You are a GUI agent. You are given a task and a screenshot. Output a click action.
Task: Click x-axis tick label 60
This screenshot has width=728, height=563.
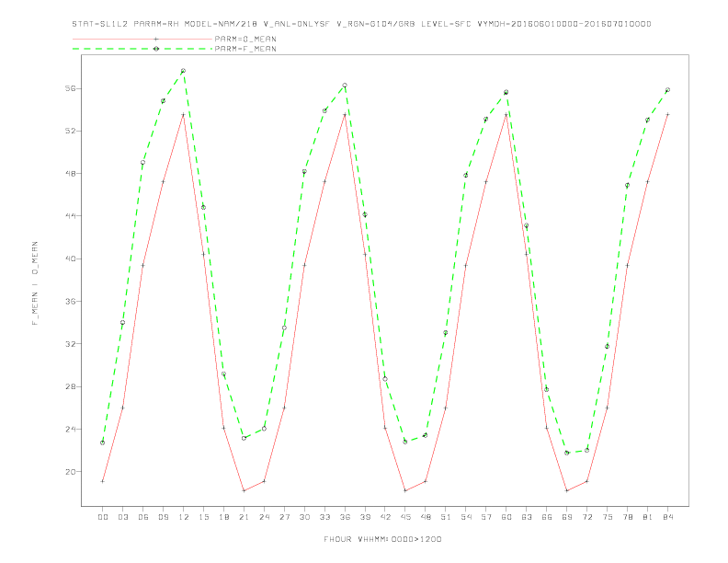point(506,517)
